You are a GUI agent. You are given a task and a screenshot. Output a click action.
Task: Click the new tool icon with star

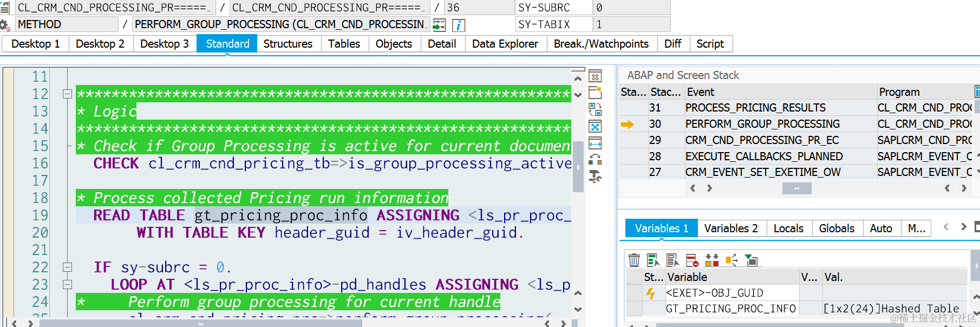(595, 93)
